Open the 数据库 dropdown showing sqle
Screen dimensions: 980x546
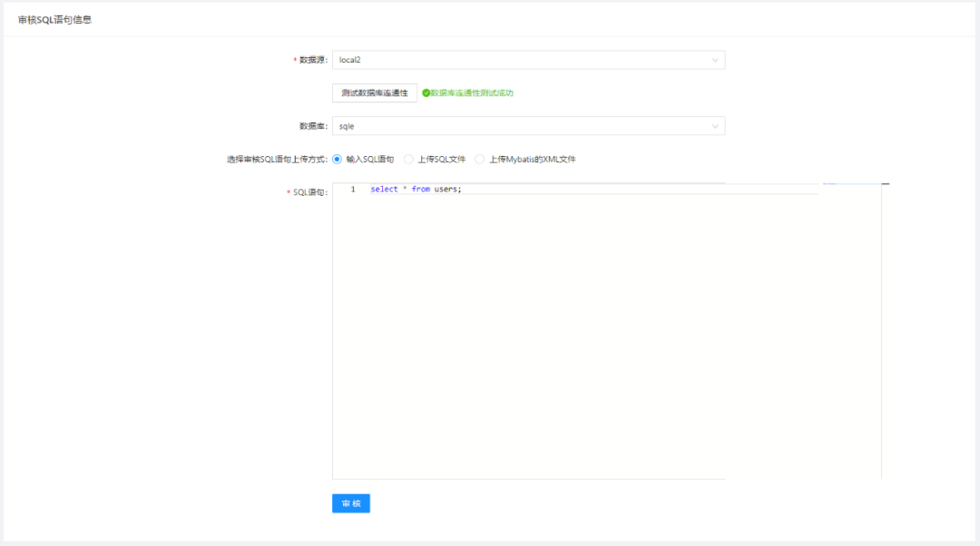(528, 126)
